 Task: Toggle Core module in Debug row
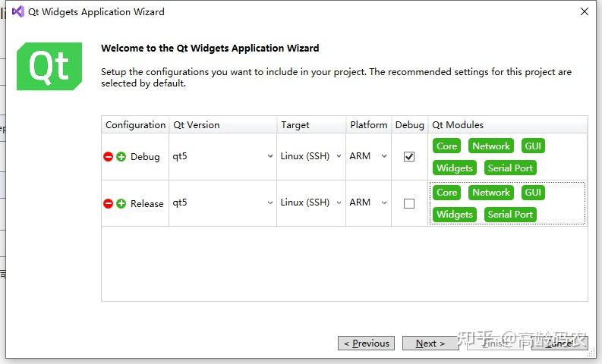[446, 146]
